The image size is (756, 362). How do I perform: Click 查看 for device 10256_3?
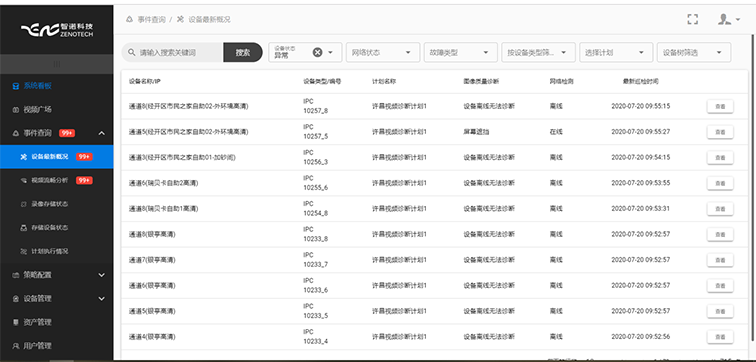click(x=720, y=157)
